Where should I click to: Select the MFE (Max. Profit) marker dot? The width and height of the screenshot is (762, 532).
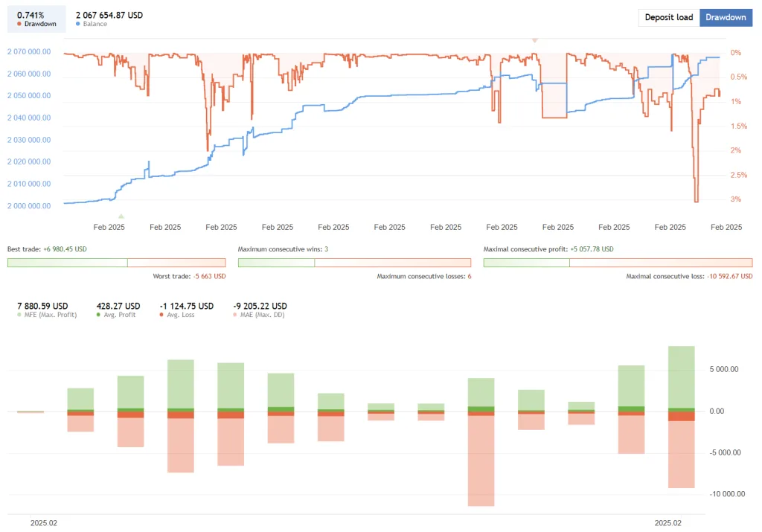[x=20, y=315]
